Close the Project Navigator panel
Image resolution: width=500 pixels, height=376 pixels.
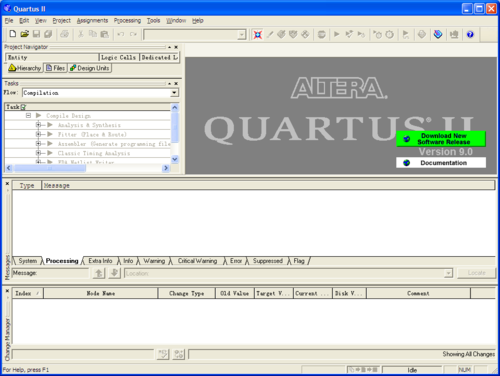176,47
